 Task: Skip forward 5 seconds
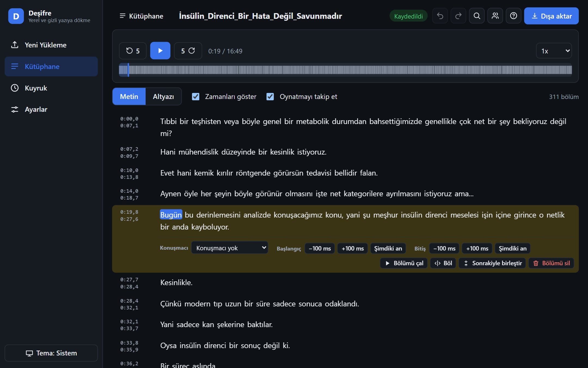pos(188,51)
